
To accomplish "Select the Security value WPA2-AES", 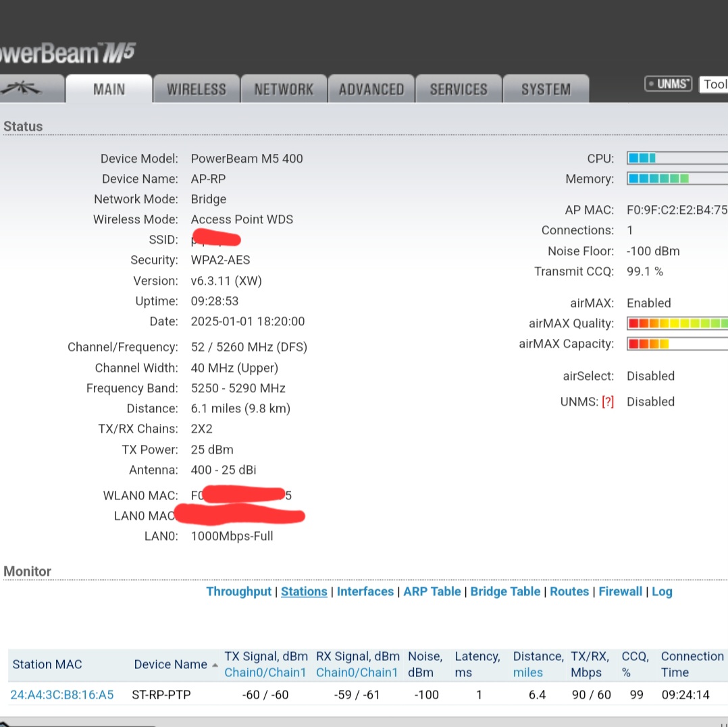I will [220, 260].
